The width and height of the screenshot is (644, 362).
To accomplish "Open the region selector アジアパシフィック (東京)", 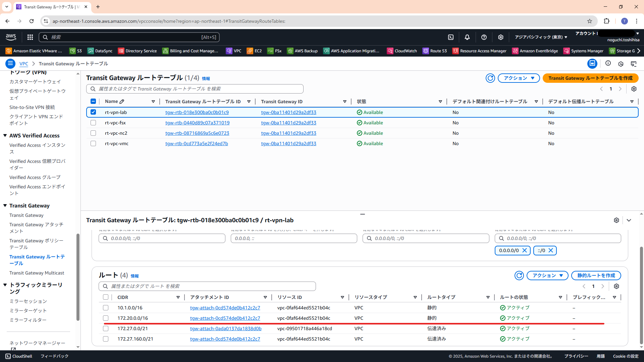I will [x=541, y=37].
